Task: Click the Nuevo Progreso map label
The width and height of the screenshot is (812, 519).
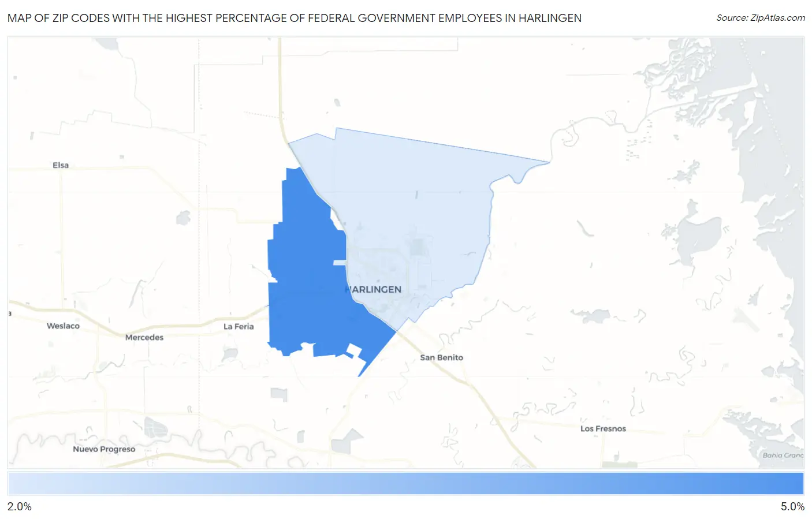Action: pos(104,449)
